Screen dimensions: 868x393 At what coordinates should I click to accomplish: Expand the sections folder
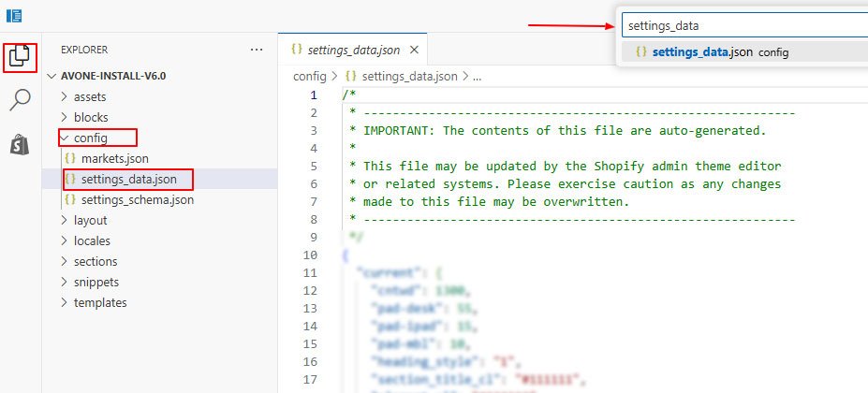(95, 261)
